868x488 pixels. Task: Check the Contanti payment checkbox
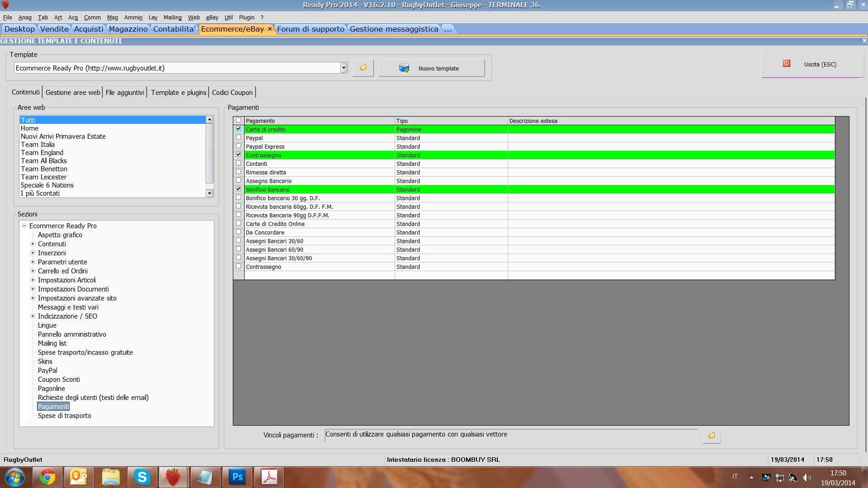click(239, 163)
